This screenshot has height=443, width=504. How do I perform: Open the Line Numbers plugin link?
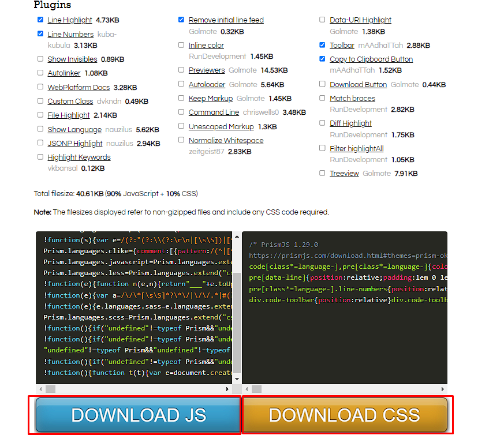click(70, 34)
